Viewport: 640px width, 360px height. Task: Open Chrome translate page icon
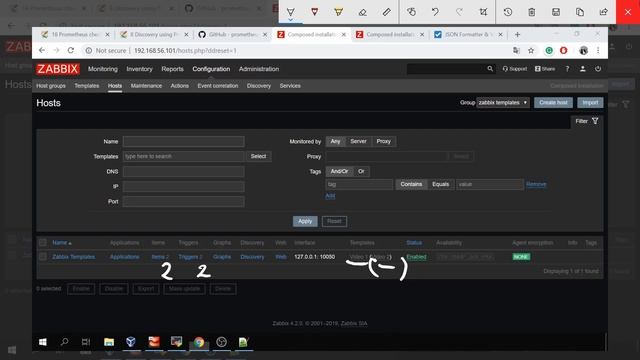click(516, 50)
